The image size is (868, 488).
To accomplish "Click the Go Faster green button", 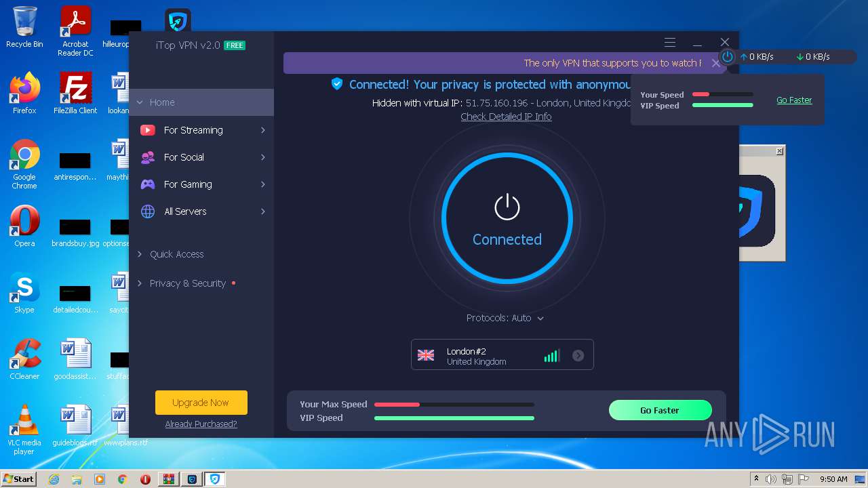I will 660,410.
